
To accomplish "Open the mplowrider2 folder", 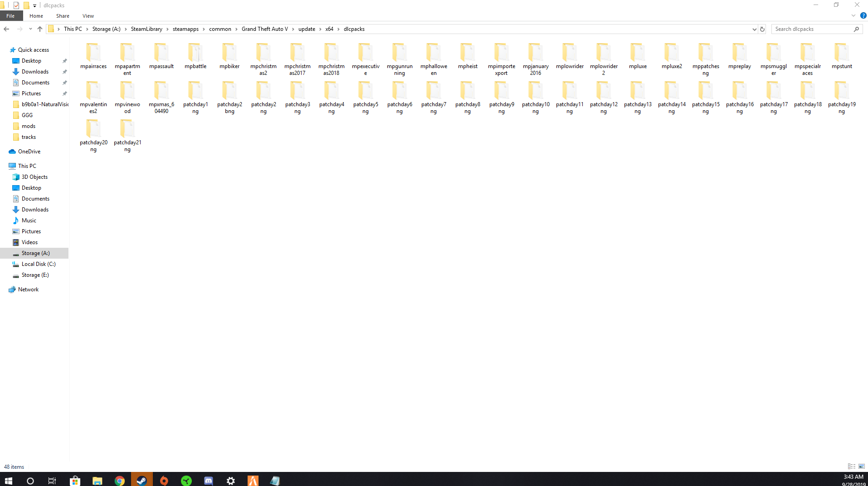I will [x=604, y=59].
